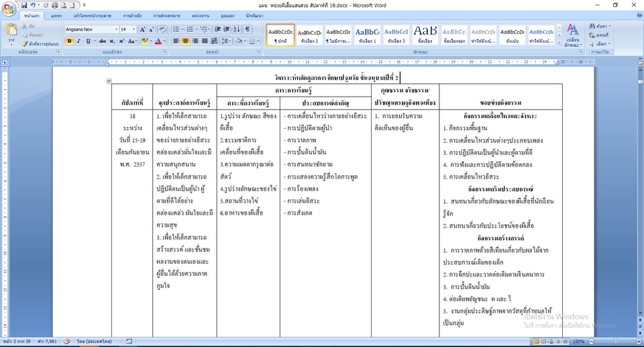644x347 pixels.
Task: Apply the red font color
Action: pos(158,41)
